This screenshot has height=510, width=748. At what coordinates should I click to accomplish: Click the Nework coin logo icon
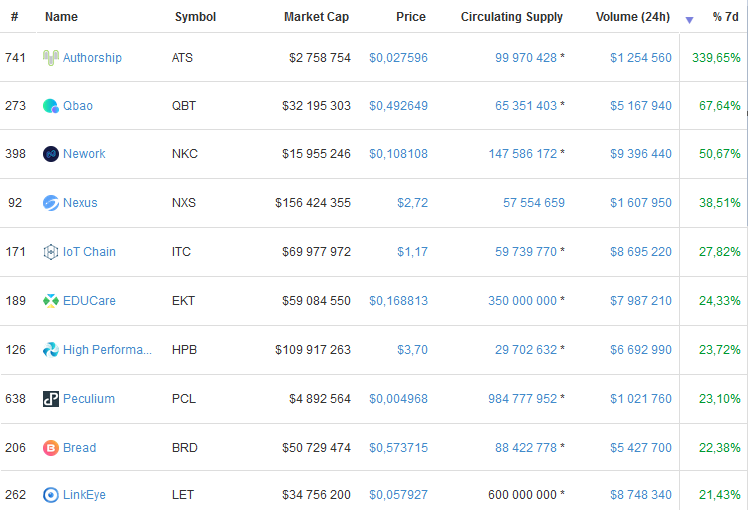(51, 154)
